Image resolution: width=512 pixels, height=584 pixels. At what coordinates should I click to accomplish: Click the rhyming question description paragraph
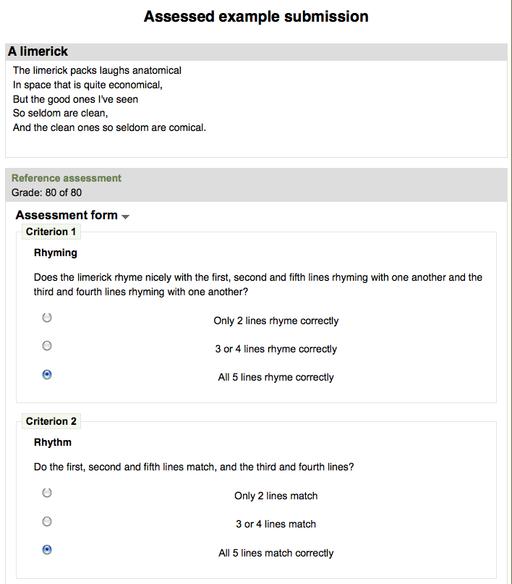258,285
